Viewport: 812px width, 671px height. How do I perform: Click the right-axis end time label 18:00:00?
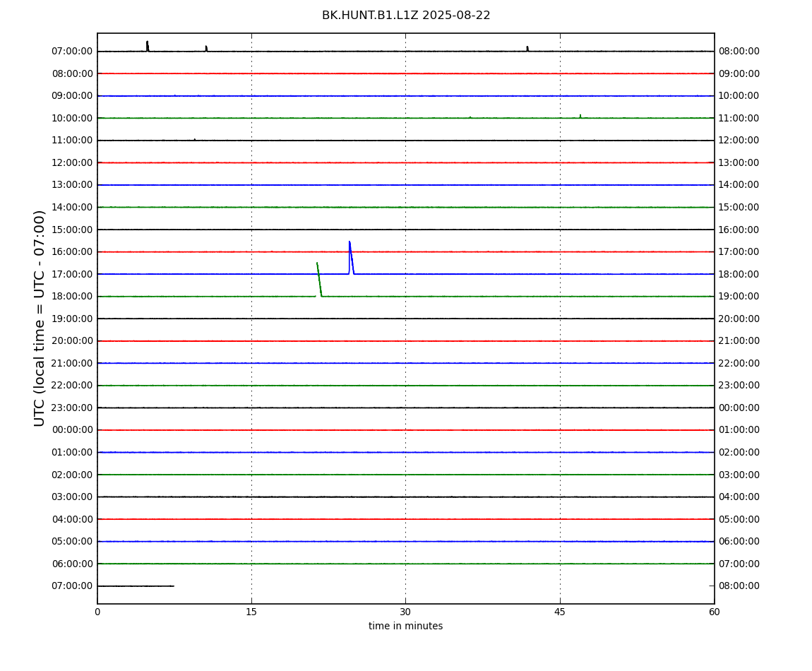coord(739,274)
